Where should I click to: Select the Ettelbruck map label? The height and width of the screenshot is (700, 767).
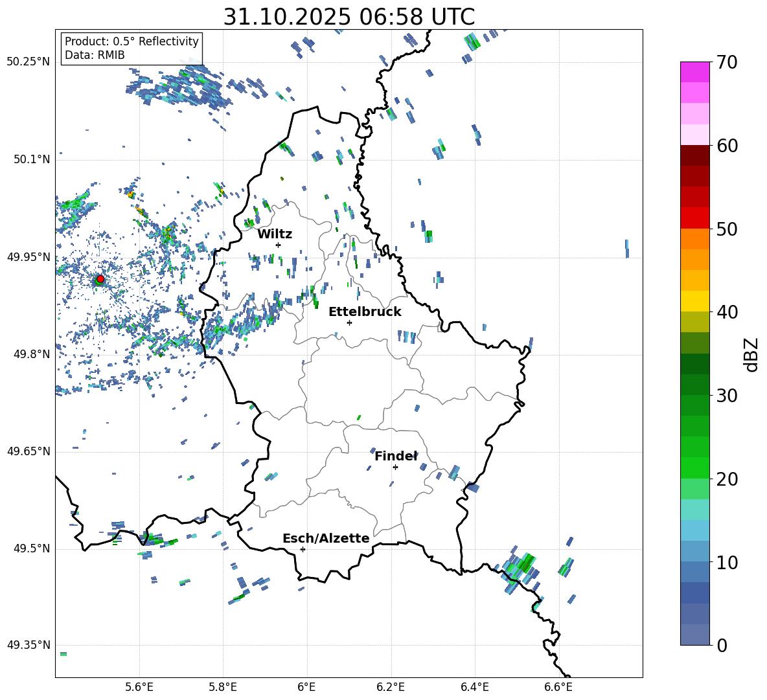click(x=365, y=311)
